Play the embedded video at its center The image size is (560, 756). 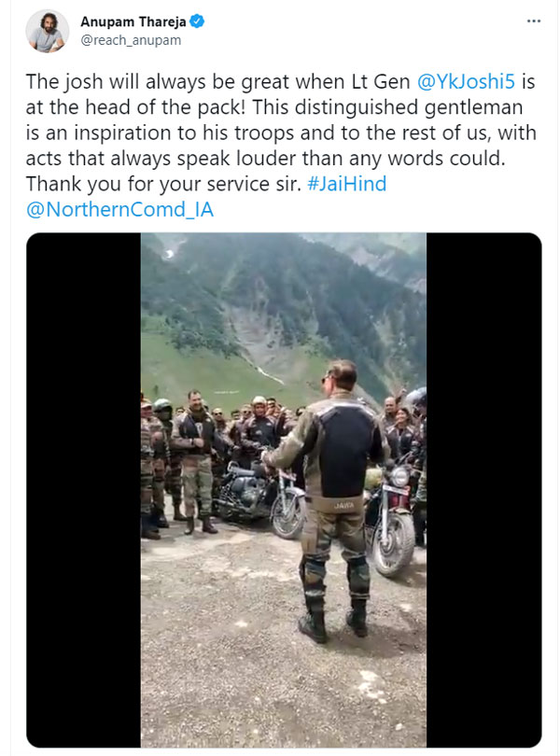pos(284,490)
